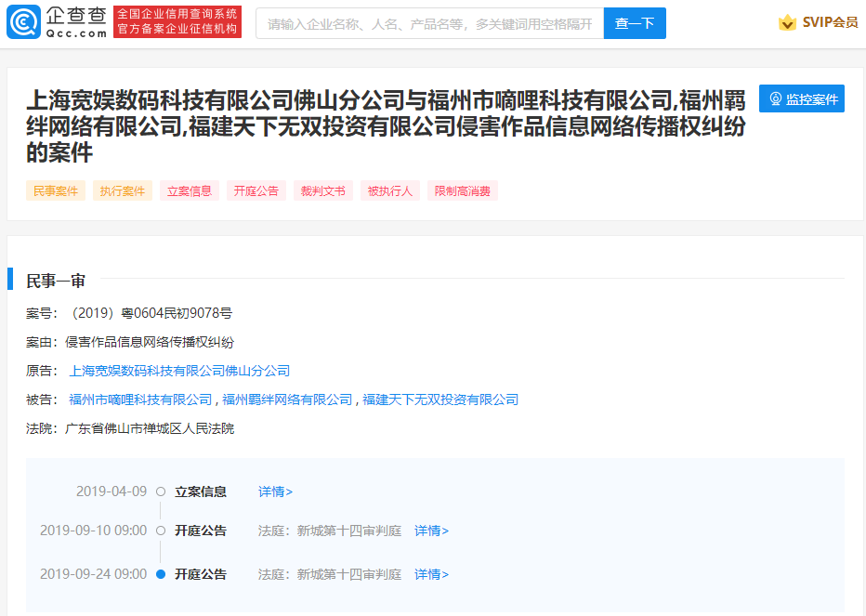Click the 监控案件 button
The height and width of the screenshot is (616, 866).
(801, 98)
